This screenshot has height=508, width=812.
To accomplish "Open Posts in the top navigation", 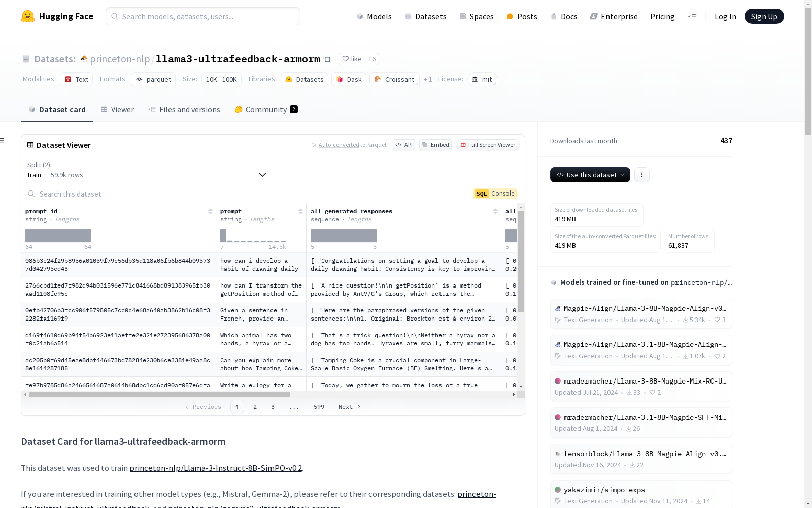I will (522, 16).
